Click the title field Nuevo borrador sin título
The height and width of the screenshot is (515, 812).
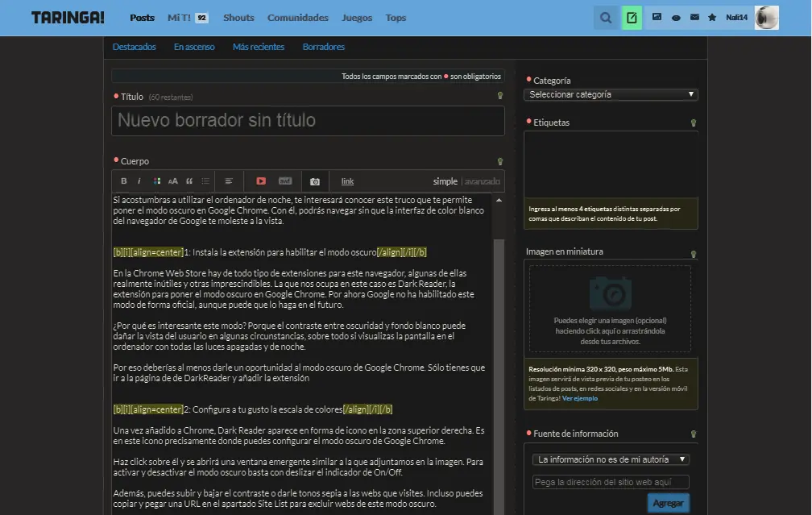[x=308, y=121]
